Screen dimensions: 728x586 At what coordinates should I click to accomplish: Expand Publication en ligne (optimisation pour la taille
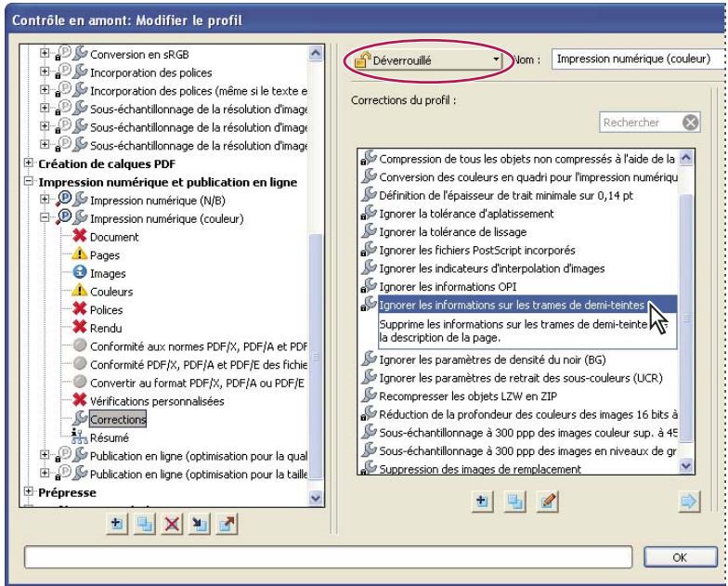[x=45, y=473]
